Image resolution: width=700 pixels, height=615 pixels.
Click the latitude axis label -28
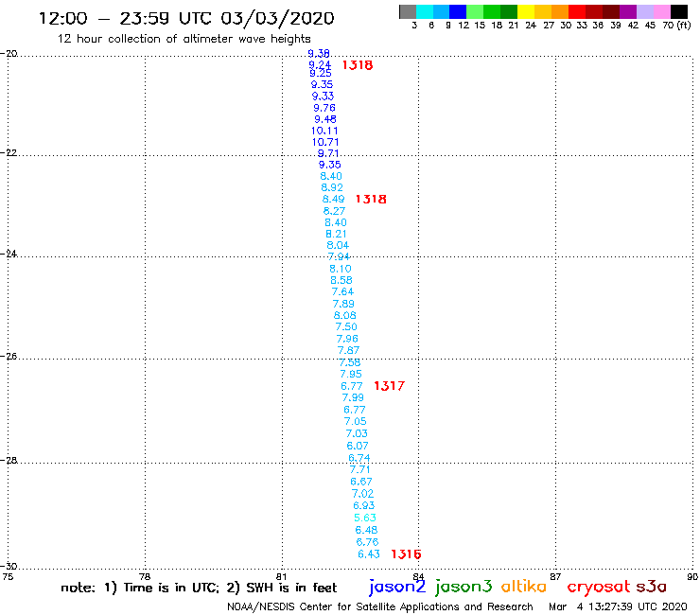(x=9, y=461)
